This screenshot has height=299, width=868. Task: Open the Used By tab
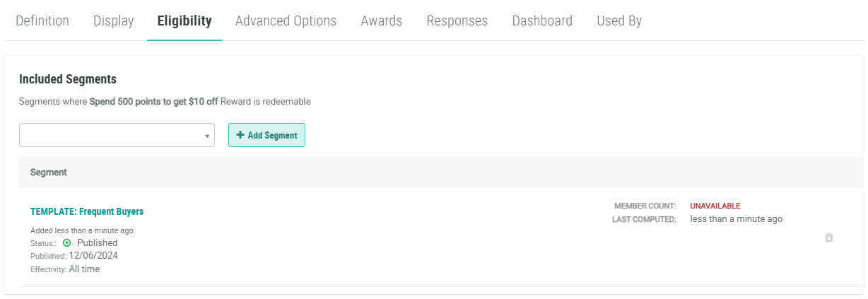618,20
